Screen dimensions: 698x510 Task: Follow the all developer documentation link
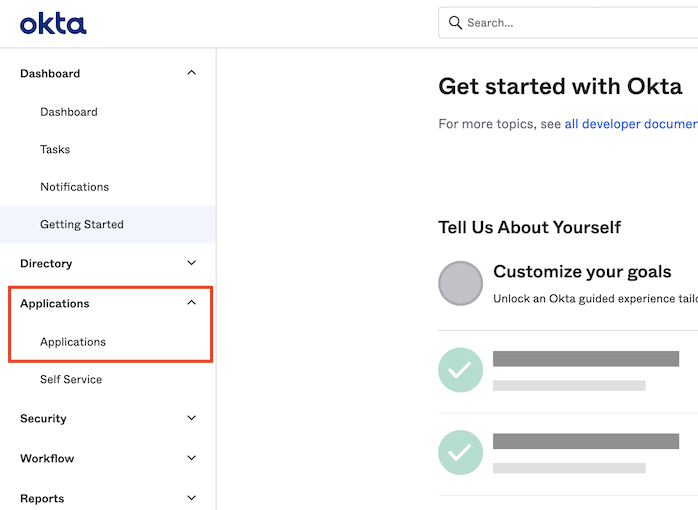pyautogui.click(x=630, y=124)
